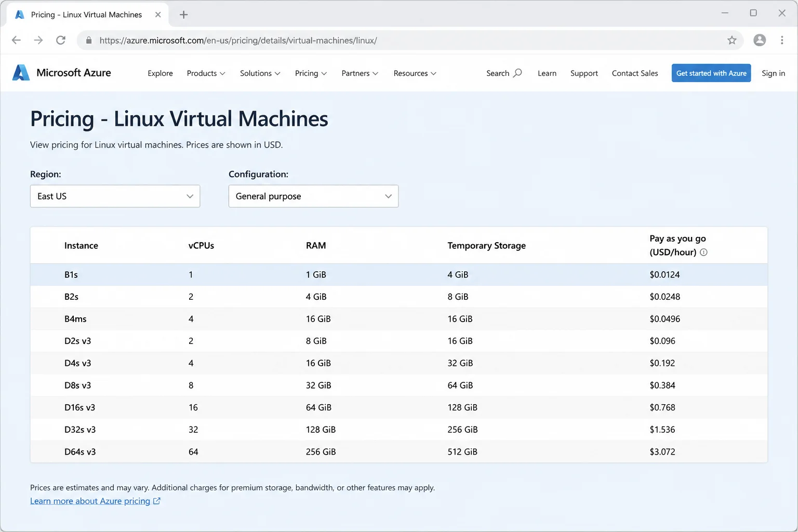The image size is (798, 532).
Task: Click the 256 GiB RAM cell
Action: [321, 452]
